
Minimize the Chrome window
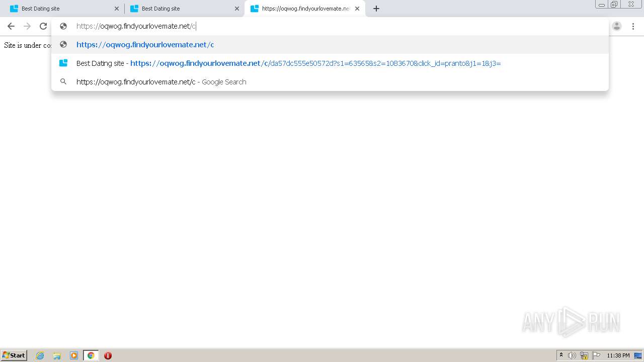tap(602, 5)
